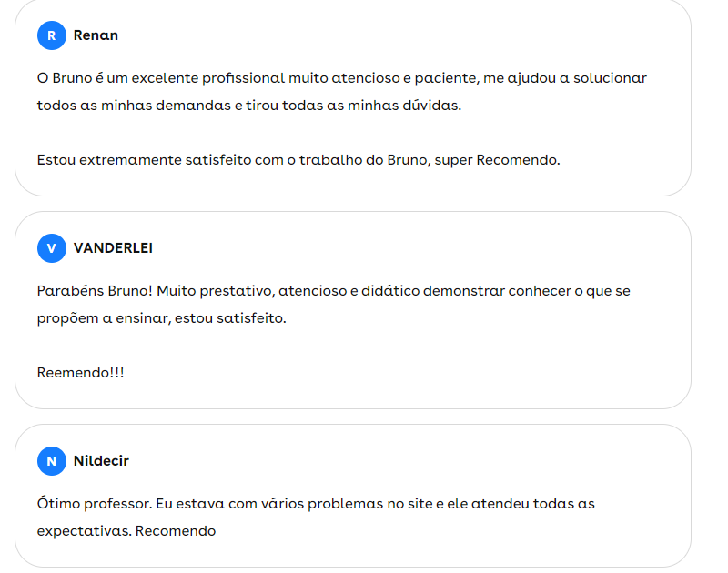The height and width of the screenshot is (573, 728).
Task: Click the word "Recomendo" in Nildecir's review
Action: (176, 531)
